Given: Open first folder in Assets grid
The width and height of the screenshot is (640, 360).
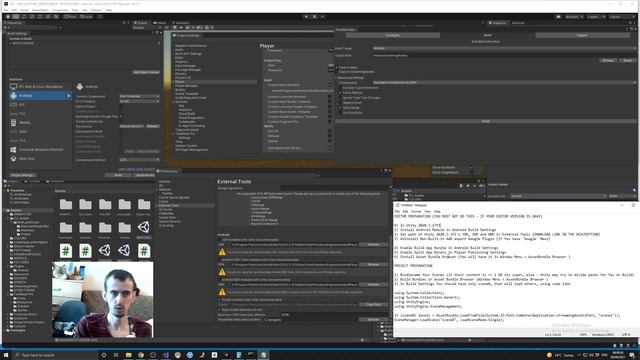Looking at the screenshot, I should pos(66,204).
